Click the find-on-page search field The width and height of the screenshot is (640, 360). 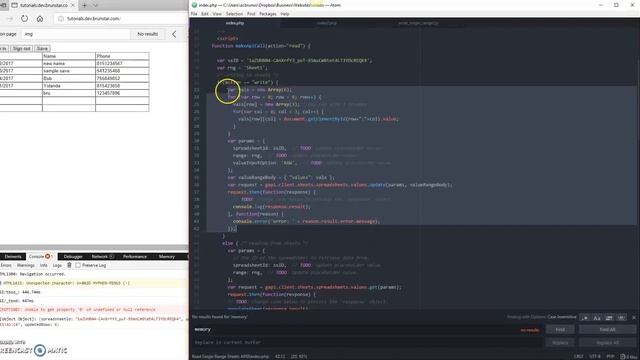[76, 34]
